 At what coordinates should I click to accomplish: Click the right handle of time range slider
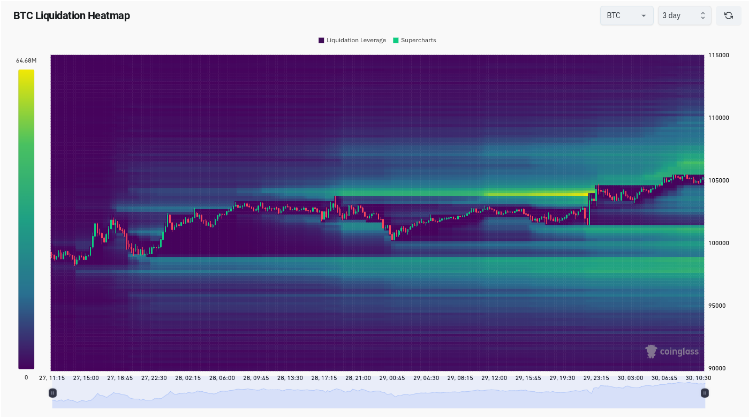[x=704, y=393]
